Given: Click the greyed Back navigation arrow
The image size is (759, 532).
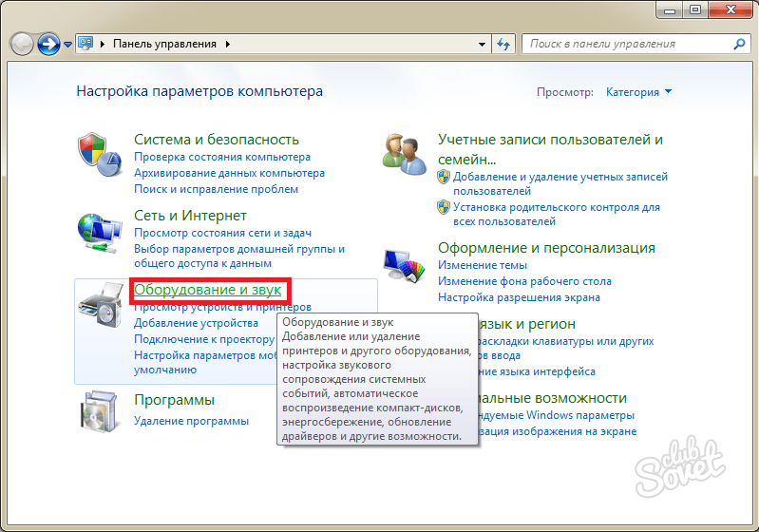Looking at the screenshot, I should [21, 44].
